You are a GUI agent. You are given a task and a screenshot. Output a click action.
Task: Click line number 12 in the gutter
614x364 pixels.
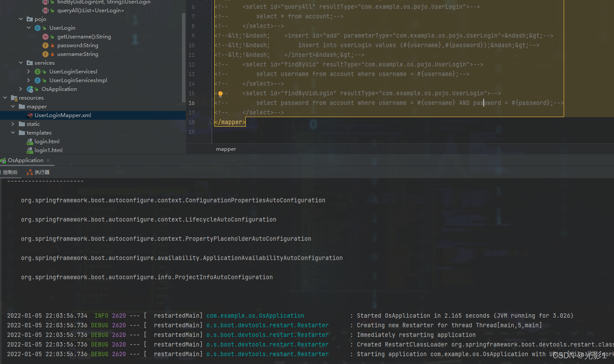(191, 65)
